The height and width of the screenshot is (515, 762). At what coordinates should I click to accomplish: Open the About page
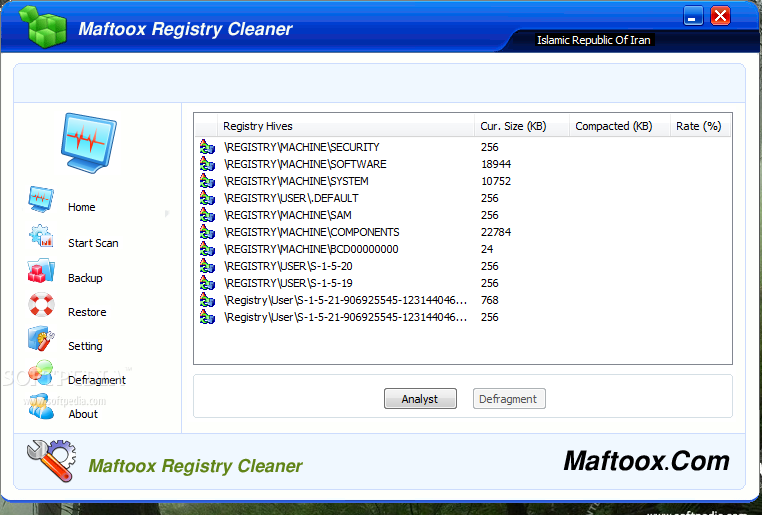tap(83, 414)
